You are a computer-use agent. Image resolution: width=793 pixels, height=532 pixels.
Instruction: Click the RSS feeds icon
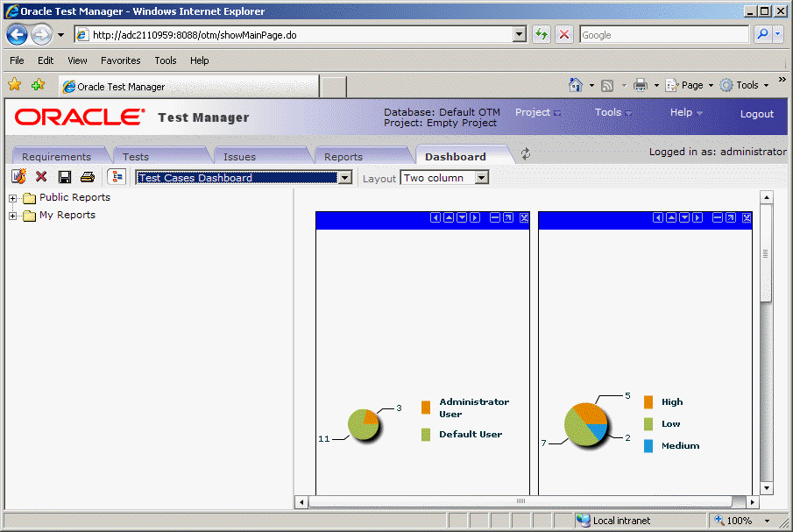607,86
